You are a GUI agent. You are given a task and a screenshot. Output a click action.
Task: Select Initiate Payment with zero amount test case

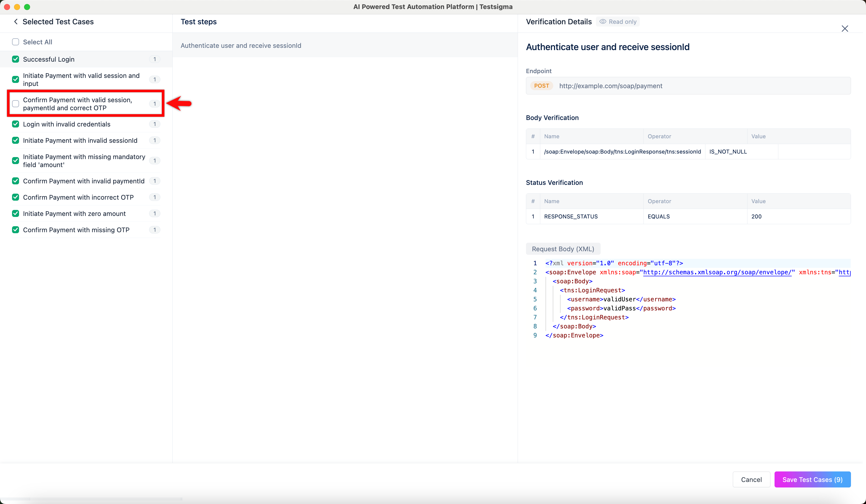pos(74,214)
